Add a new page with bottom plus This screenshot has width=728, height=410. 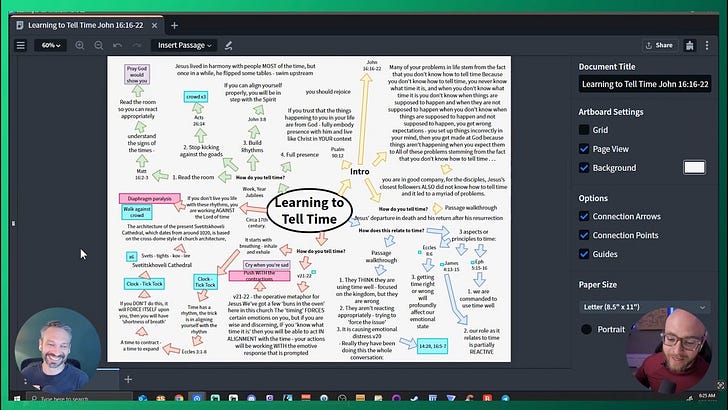128,379
